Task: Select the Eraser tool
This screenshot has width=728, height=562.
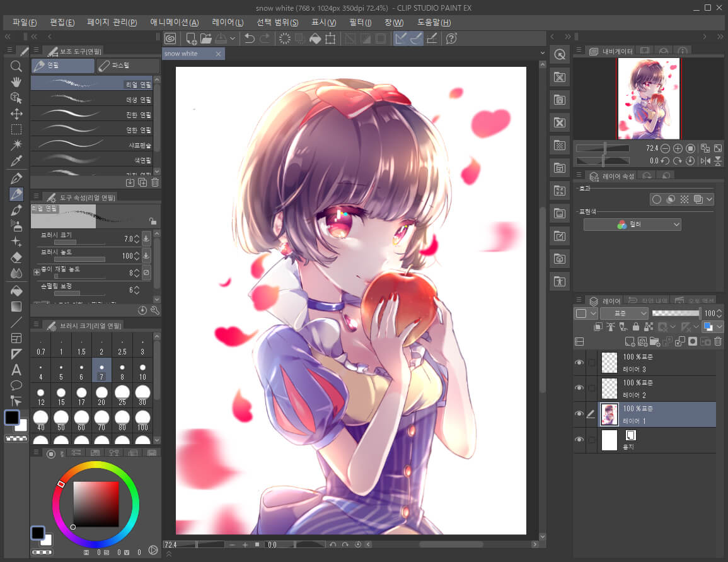Action: pos(16,257)
